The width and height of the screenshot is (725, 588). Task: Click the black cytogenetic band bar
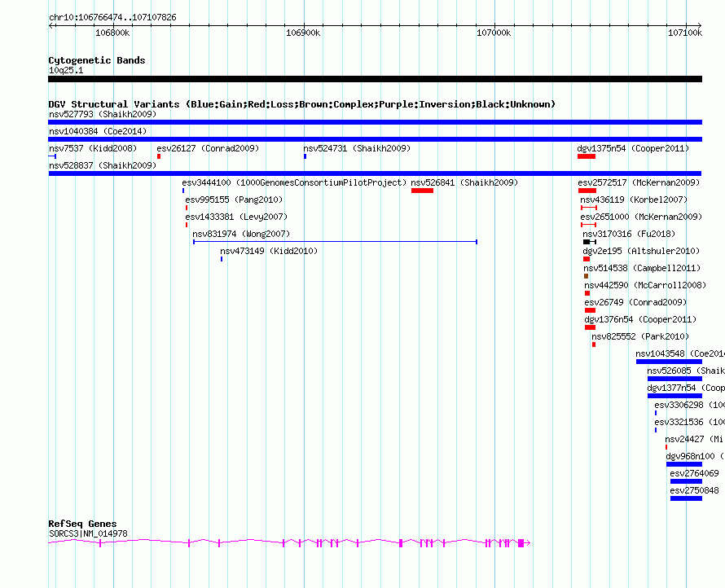375,79
